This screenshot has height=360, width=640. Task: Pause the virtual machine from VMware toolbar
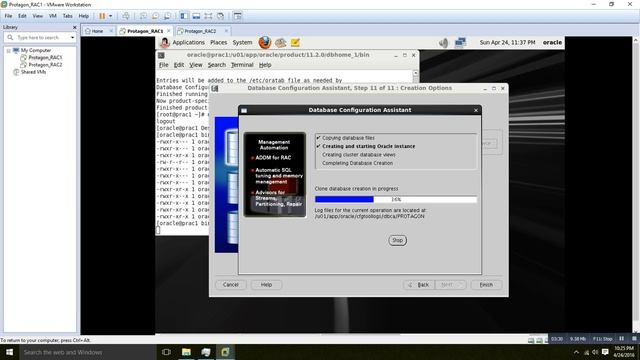tap(102, 16)
